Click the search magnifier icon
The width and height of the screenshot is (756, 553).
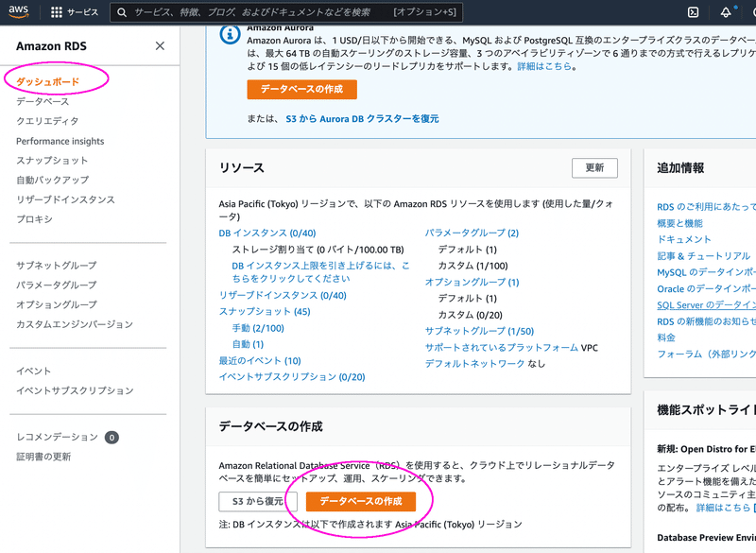pos(122,12)
